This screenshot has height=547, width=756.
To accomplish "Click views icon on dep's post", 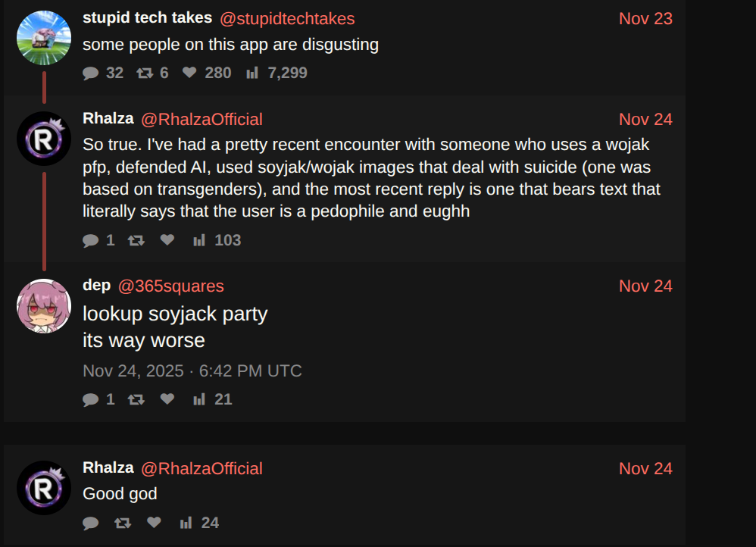I will (199, 399).
